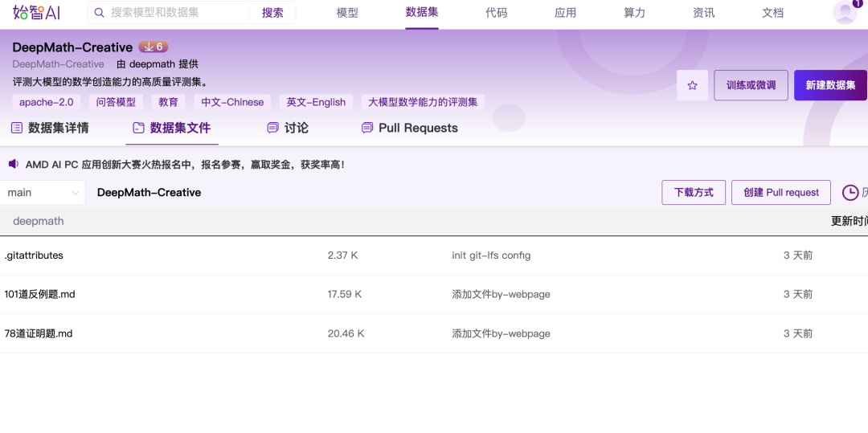The width and height of the screenshot is (868, 433).
Task: Select the 问答模型 tag
Action: [116, 102]
